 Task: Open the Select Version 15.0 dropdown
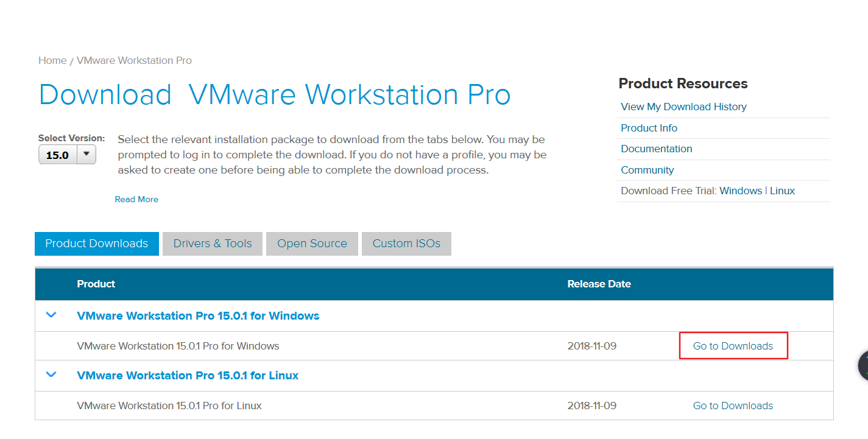(x=67, y=155)
